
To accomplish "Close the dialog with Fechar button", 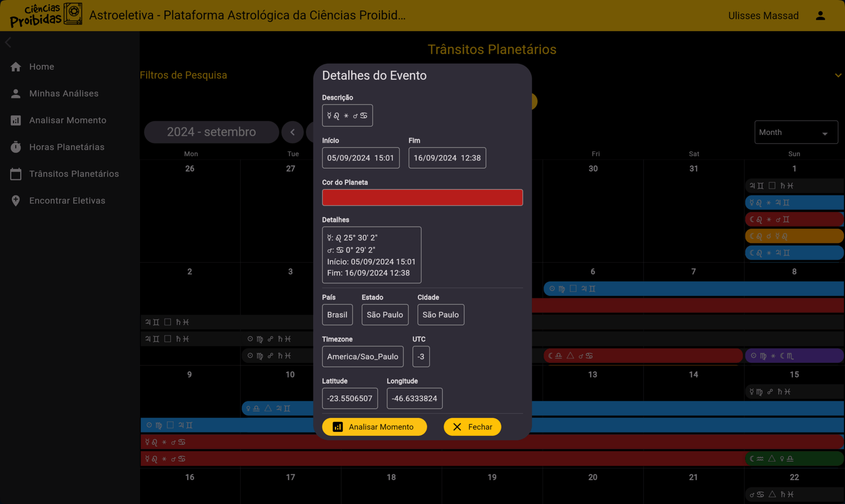I will [x=472, y=427].
